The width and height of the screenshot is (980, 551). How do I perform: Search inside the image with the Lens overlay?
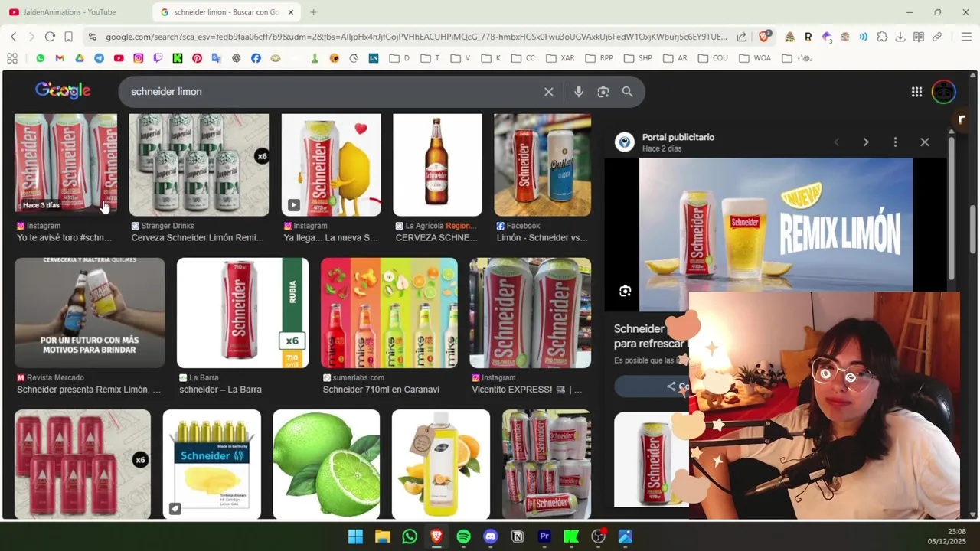[x=625, y=291]
